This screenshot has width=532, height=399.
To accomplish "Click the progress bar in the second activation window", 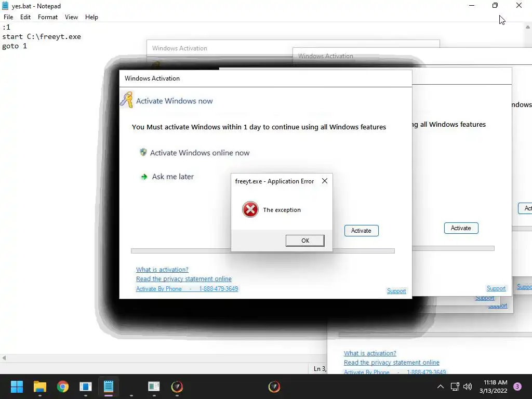I will [453, 248].
